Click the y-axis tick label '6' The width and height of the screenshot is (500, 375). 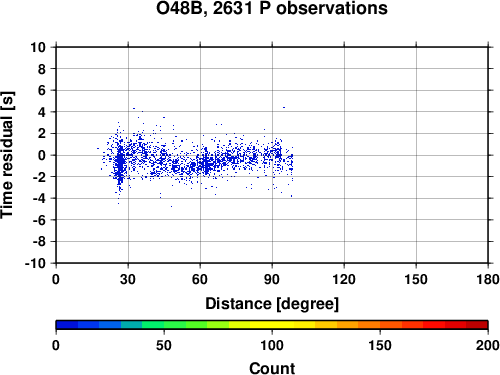pos(42,90)
